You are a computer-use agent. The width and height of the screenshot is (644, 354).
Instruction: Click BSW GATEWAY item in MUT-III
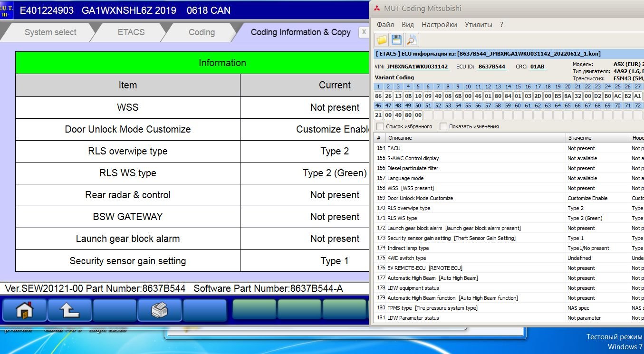point(128,217)
